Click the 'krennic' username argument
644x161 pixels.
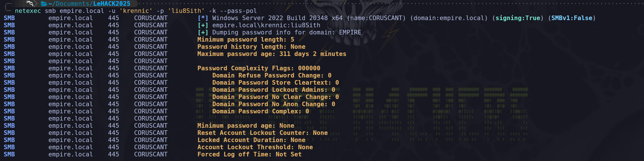pos(136,11)
